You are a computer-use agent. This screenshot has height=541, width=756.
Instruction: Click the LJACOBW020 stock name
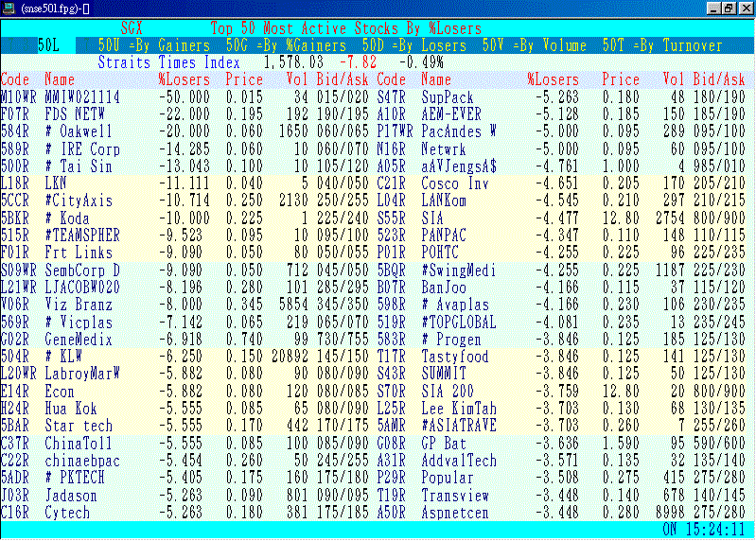[x=82, y=288]
